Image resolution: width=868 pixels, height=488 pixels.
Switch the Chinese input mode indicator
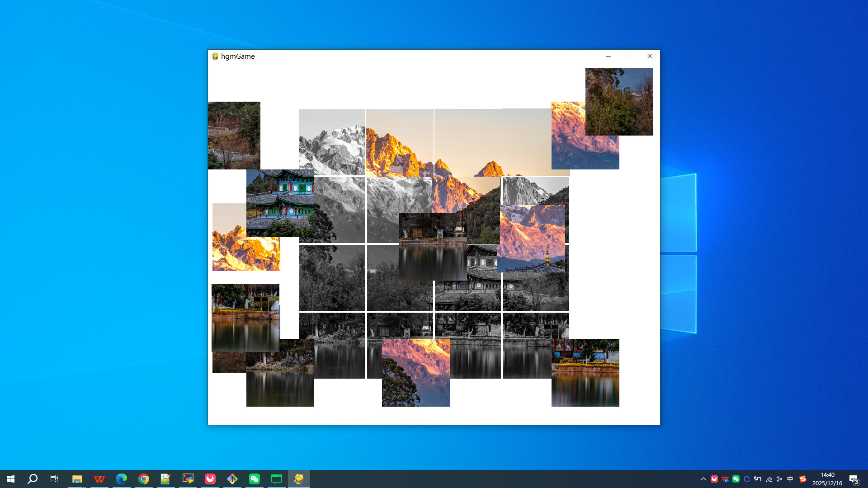click(x=790, y=479)
